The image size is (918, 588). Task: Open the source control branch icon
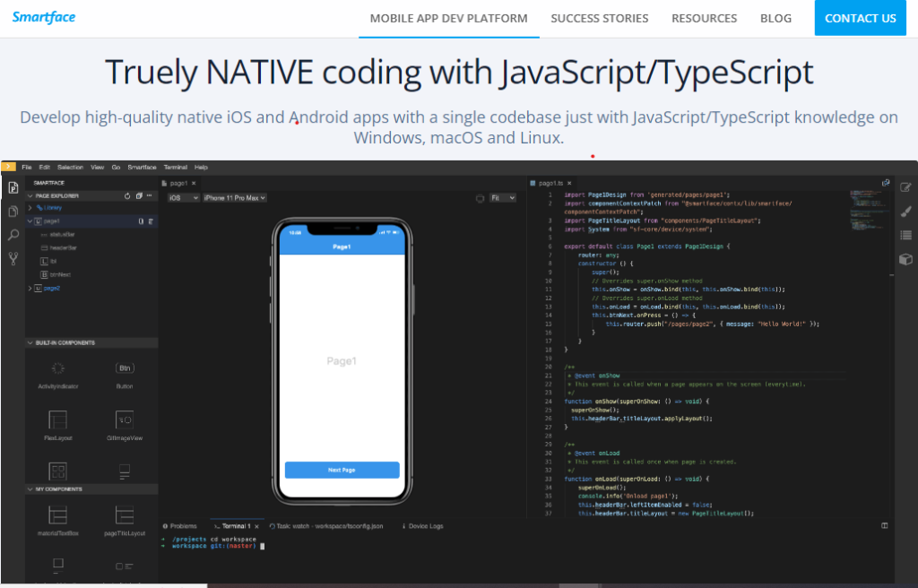13,258
